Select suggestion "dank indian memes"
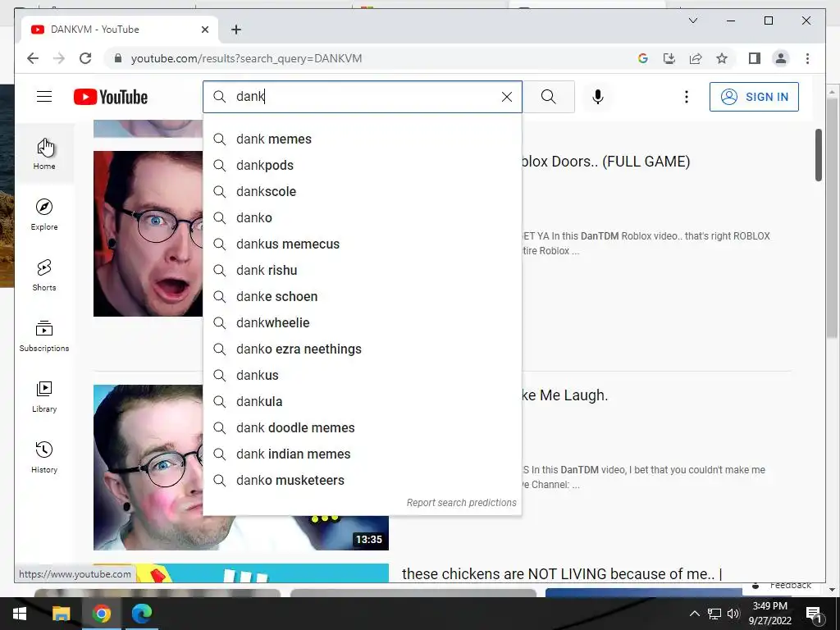 click(362, 454)
